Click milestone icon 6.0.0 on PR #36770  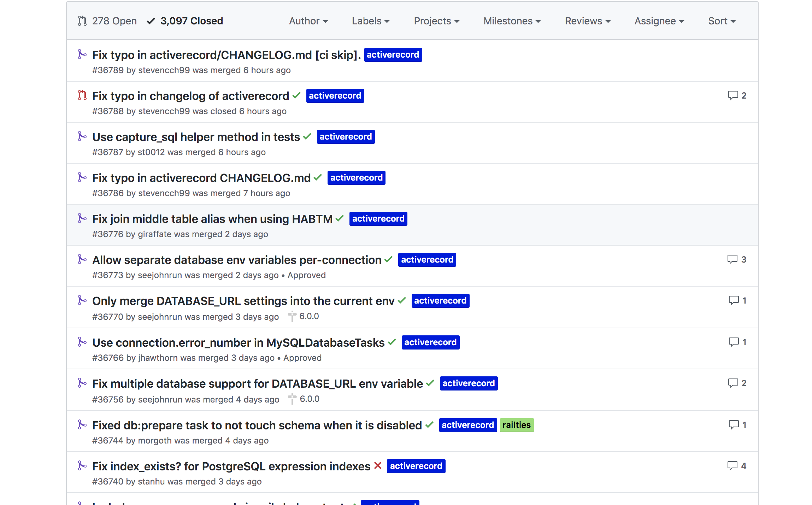click(292, 316)
